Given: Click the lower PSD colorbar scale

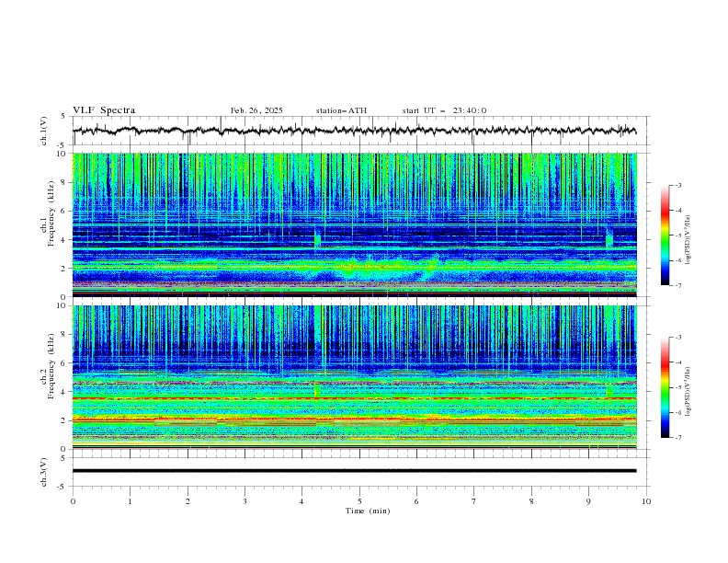Looking at the screenshot, I should coord(665,387).
